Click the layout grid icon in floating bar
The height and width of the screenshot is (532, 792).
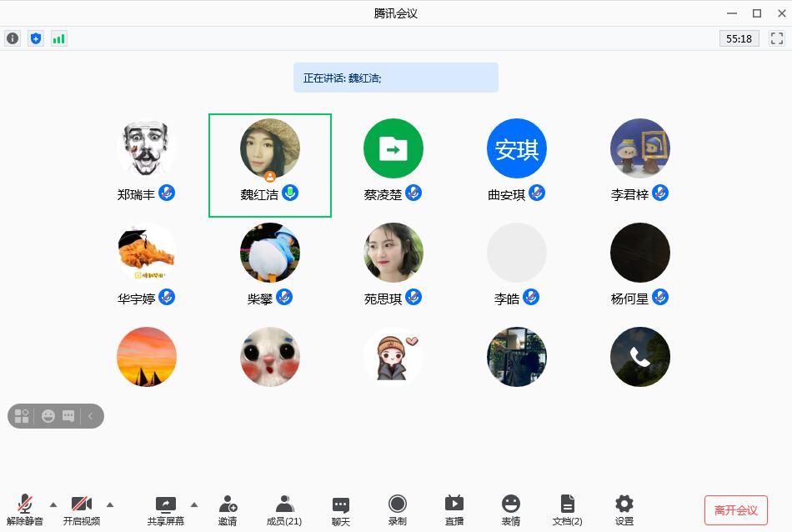[23, 415]
